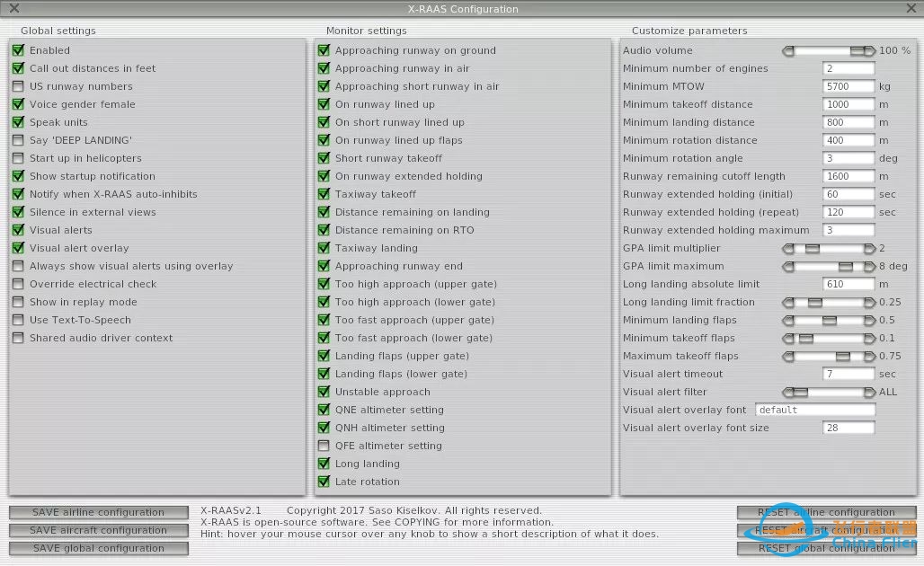This screenshot has height=566, width=924.
Task: Click the Maximum takeoff flaps slider handle
Action: [x=842, y=357]
